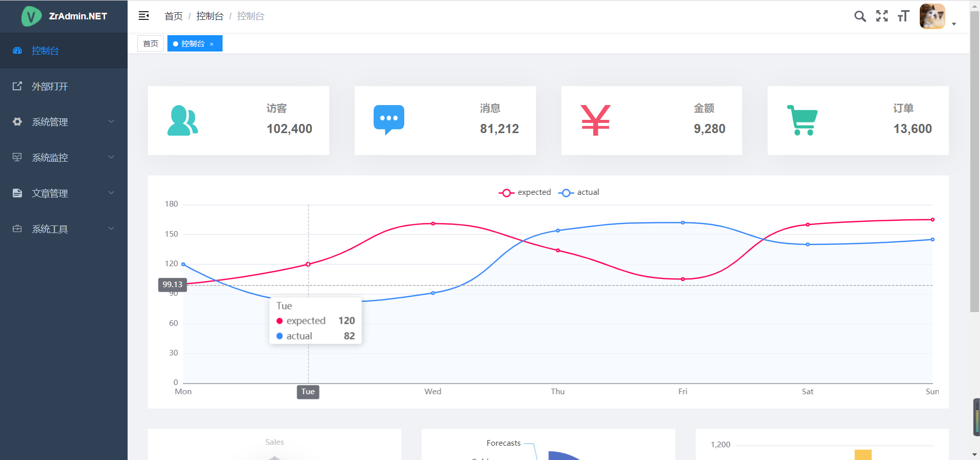This screenshot has width=980, height=460.
Task: Close the 控制台 tab
Action: click(212, 44)
